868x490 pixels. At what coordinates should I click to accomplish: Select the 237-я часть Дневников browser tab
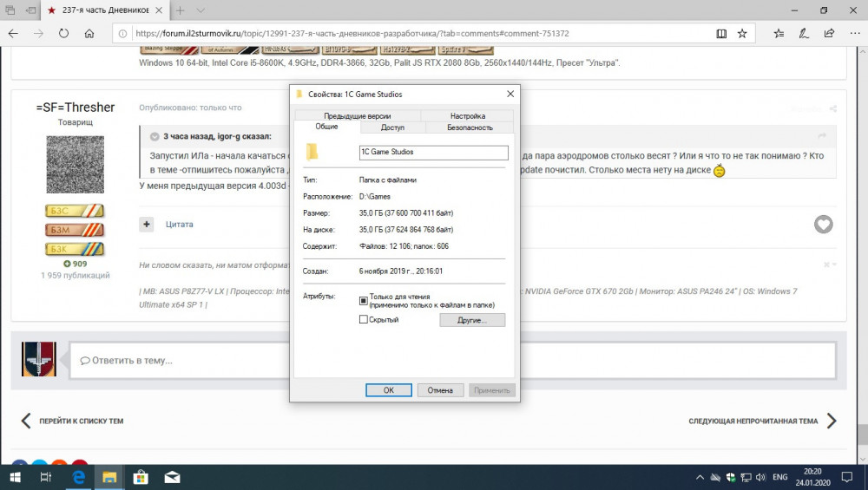click(105, 10)
